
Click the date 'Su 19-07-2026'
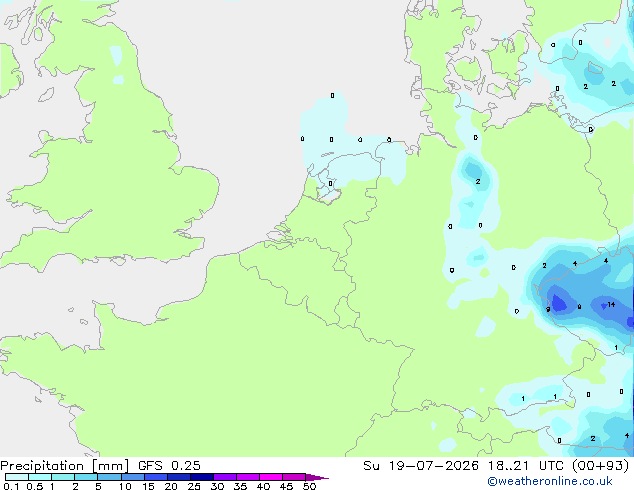[x=421, y=466]
